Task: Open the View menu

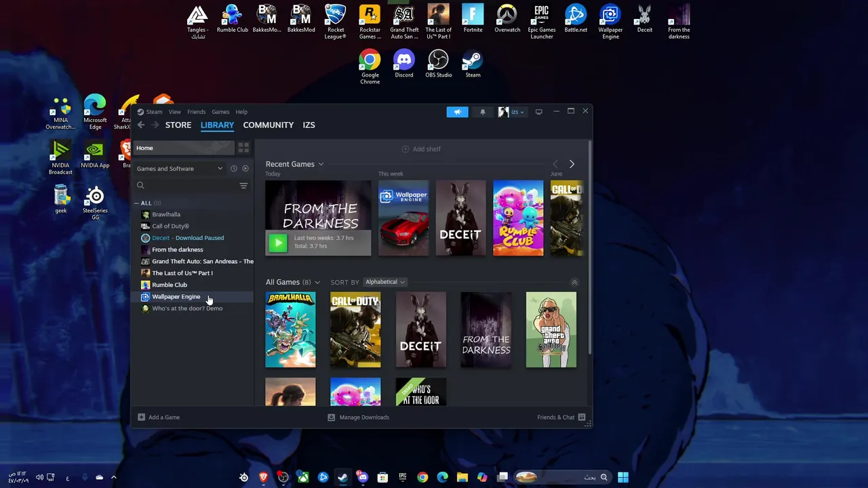Action: [175, 112]
